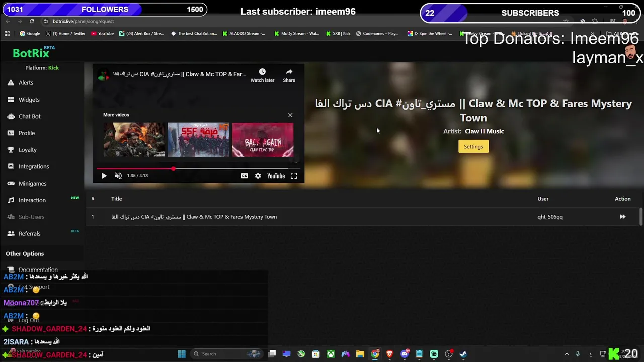Viewport: 644px width, 362px height.
Task: Click the Action column header
Action: pos(622,199)
